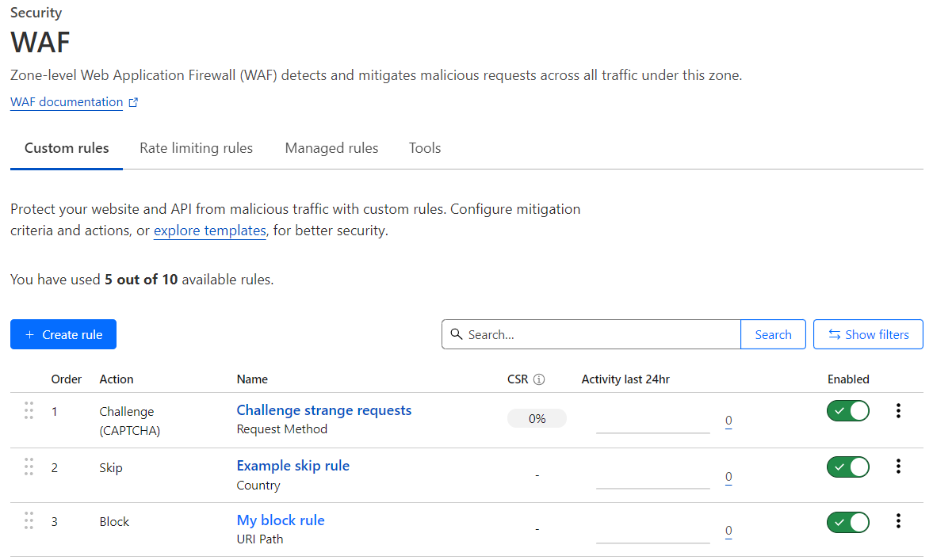Disable the My block rule toggle
Image resolution: width=933 pixels, height=560 pixels.
click(847, 521)
